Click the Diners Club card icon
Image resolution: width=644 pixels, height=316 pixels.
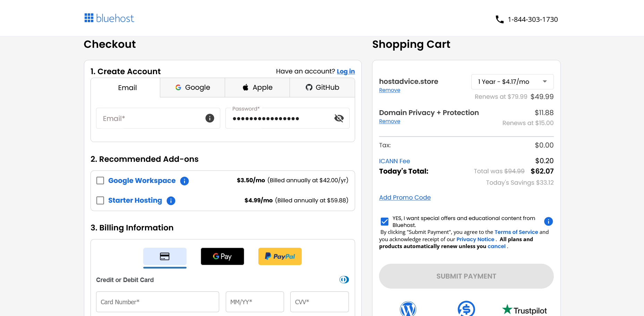pos(344,280)
